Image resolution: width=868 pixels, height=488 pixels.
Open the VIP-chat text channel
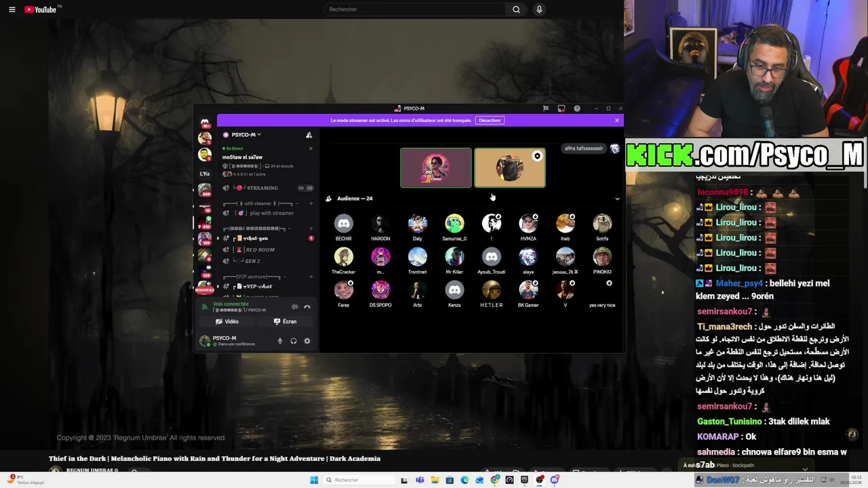(x=268, y=287)
